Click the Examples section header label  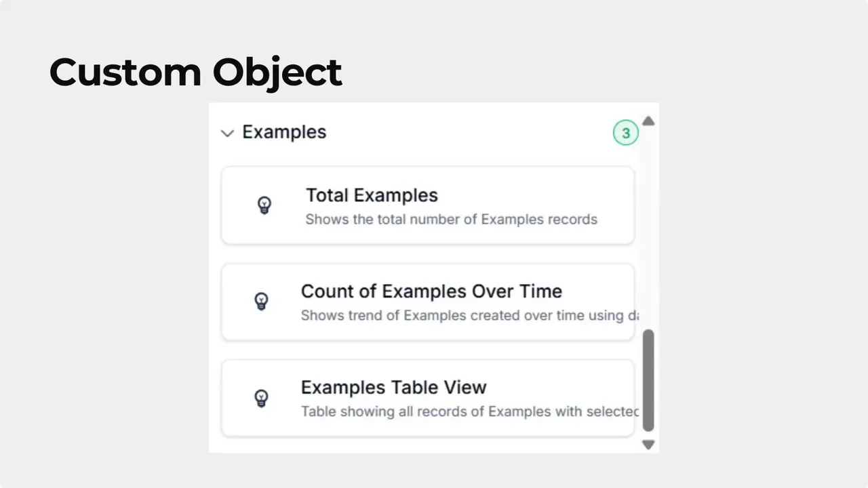(283, 132)
